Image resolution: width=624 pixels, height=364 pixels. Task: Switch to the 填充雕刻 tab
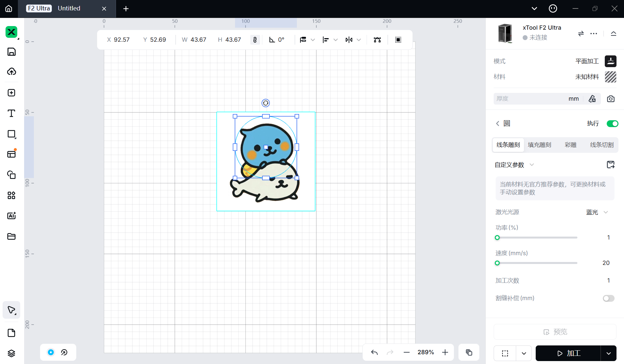point(539,145)
